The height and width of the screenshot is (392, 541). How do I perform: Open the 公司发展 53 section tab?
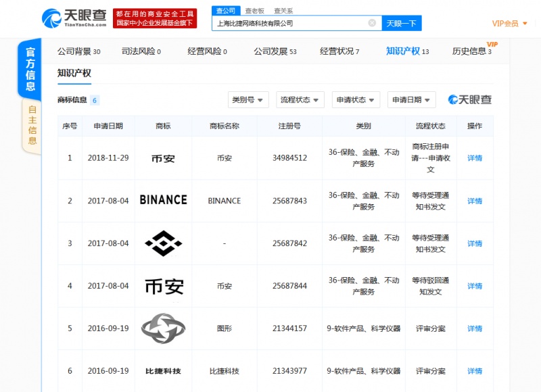[275, 51]
